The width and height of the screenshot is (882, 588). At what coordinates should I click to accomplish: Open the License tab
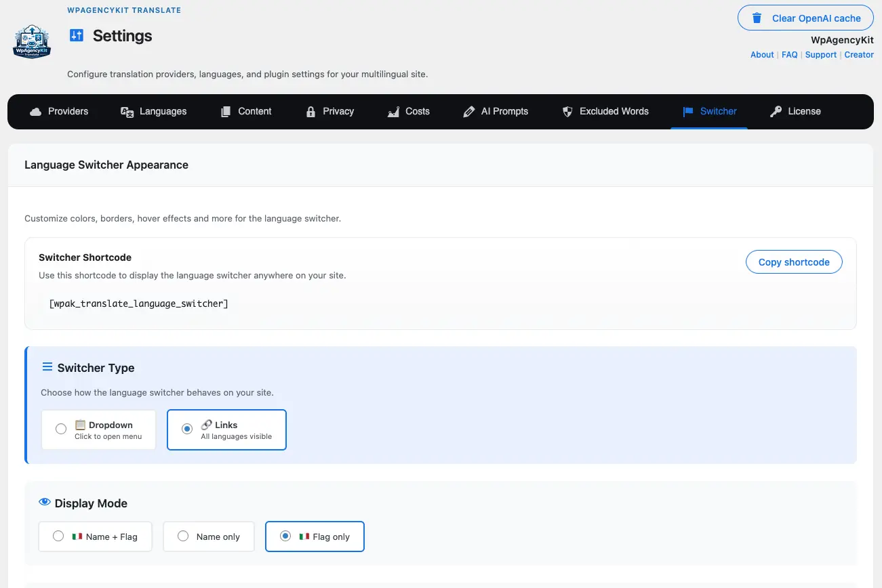pyautogui.click(x=795, y=112)
